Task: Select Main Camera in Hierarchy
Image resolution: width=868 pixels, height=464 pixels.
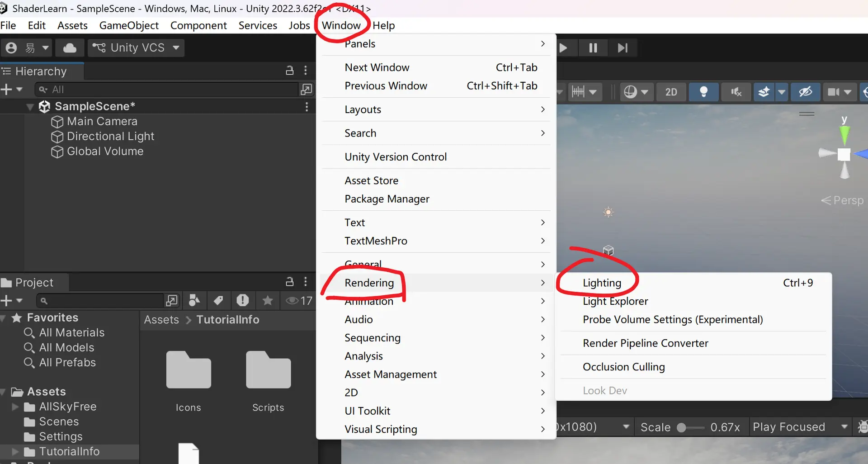Action: click(102, 121)
